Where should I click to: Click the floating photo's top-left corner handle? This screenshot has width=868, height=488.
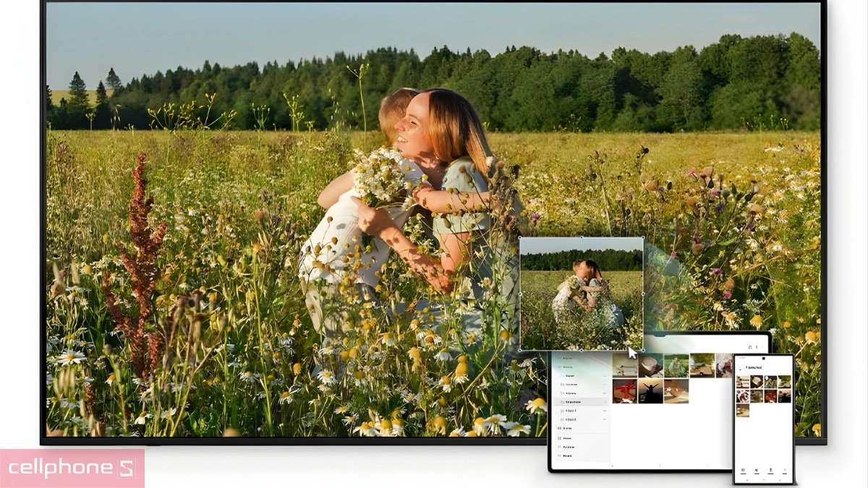click(x=520, y=238)
